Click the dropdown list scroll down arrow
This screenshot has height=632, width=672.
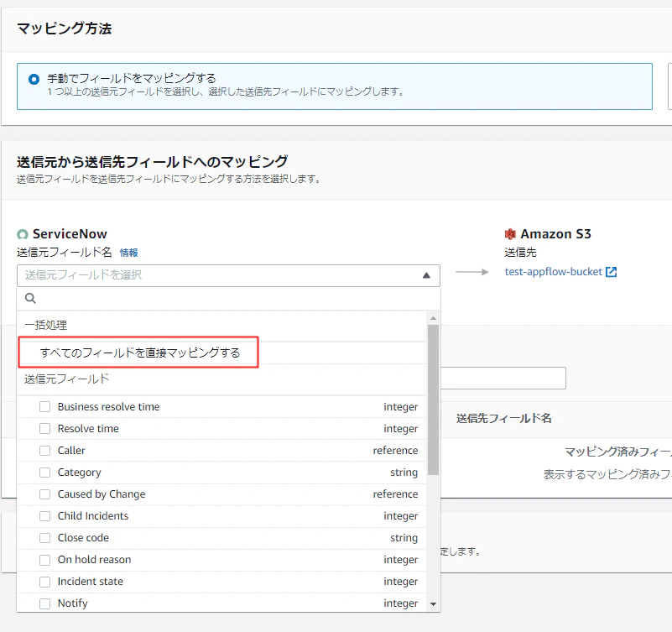click(x=433, y=604)
